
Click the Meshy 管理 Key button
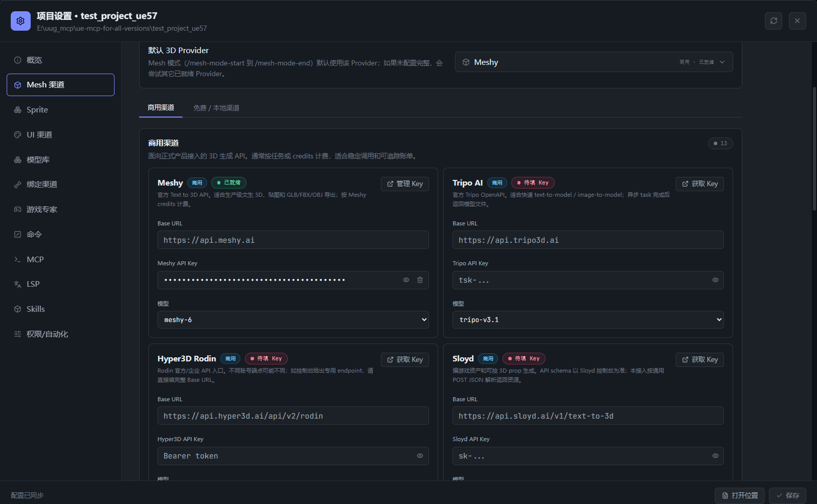pos(405,184)
